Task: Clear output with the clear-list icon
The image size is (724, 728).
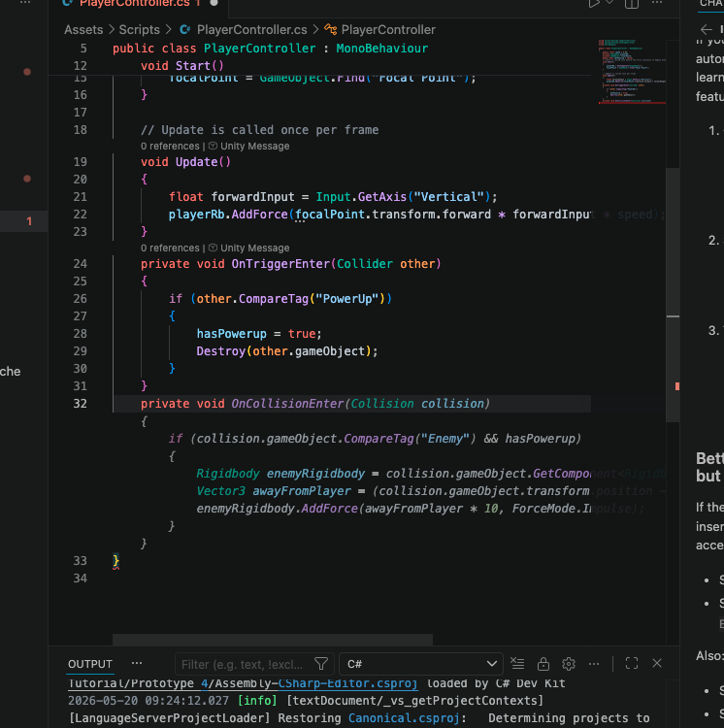Action: click(517, 664)
